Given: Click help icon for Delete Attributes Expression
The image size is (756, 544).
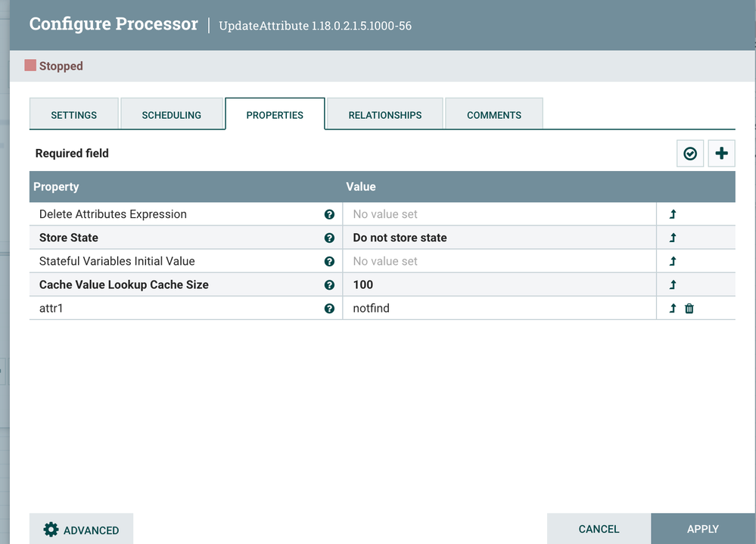Looking at the screenshot, I should coord(329,215).
